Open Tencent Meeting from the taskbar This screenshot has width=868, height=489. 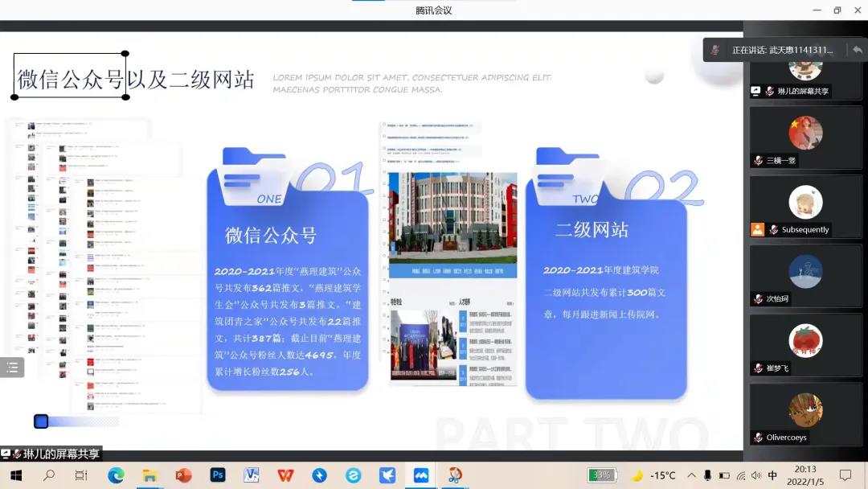point(421,475)
